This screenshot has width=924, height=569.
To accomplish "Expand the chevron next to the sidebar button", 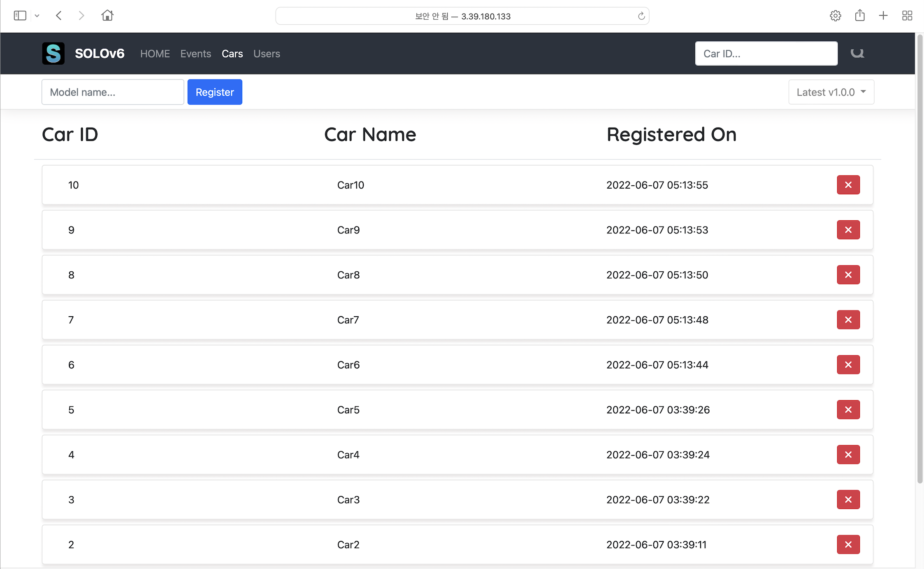I will 37,15.
